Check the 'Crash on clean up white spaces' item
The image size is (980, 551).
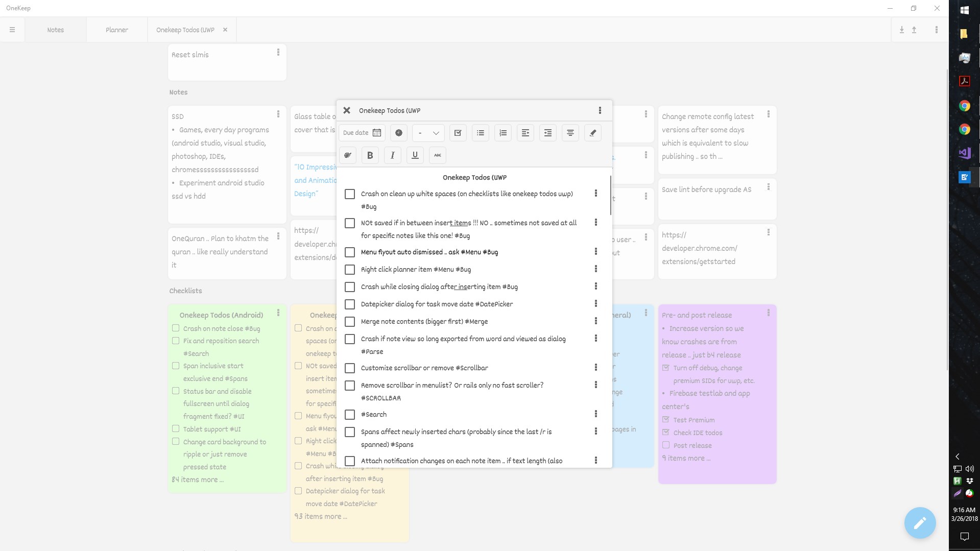pos(350,194)
